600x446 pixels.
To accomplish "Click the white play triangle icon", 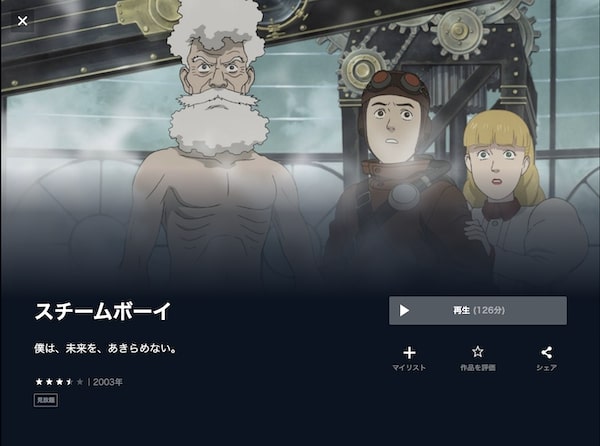I will click(404, 310).
